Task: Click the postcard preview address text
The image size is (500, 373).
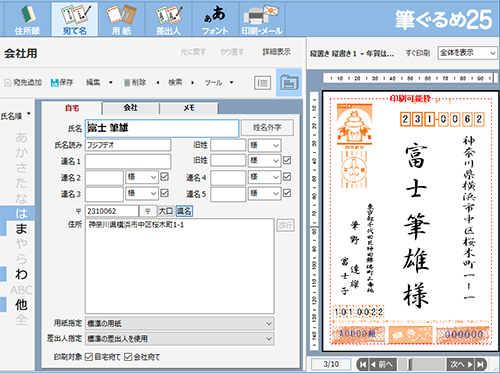Action: 469,217
